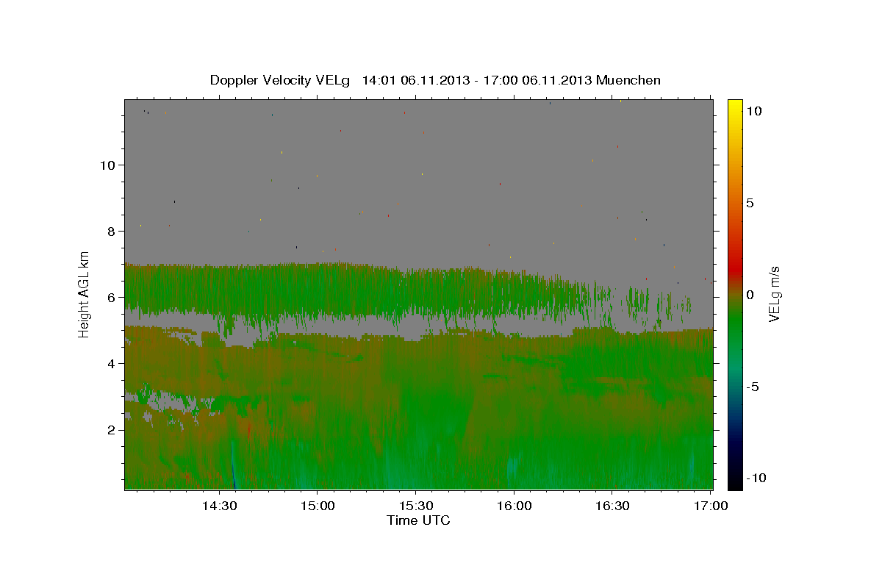Viewport: 882px width, 588px height.
Task: Click the colorbar label '-5'
Action: tap(753, 386)
